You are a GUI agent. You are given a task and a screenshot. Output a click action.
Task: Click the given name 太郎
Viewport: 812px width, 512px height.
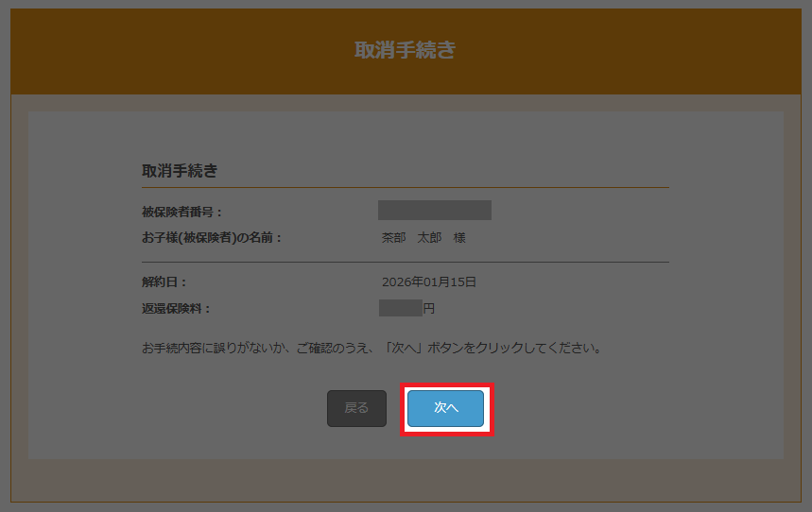[x=430, y=238]
